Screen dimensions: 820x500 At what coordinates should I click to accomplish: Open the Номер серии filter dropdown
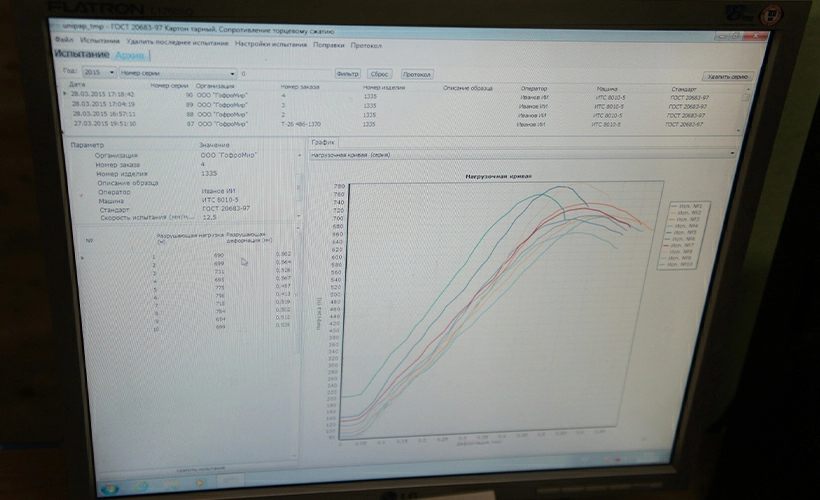click(177, 73)
